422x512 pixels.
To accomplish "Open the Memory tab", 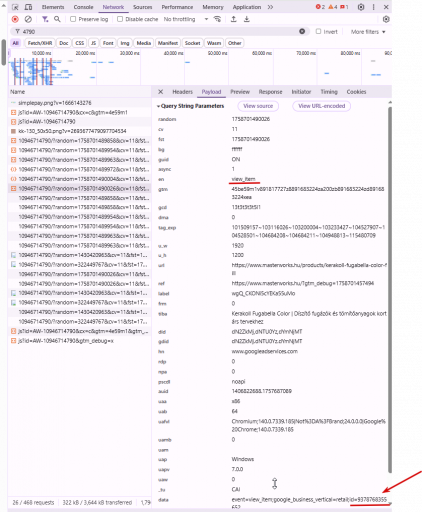I will (213, 7).
